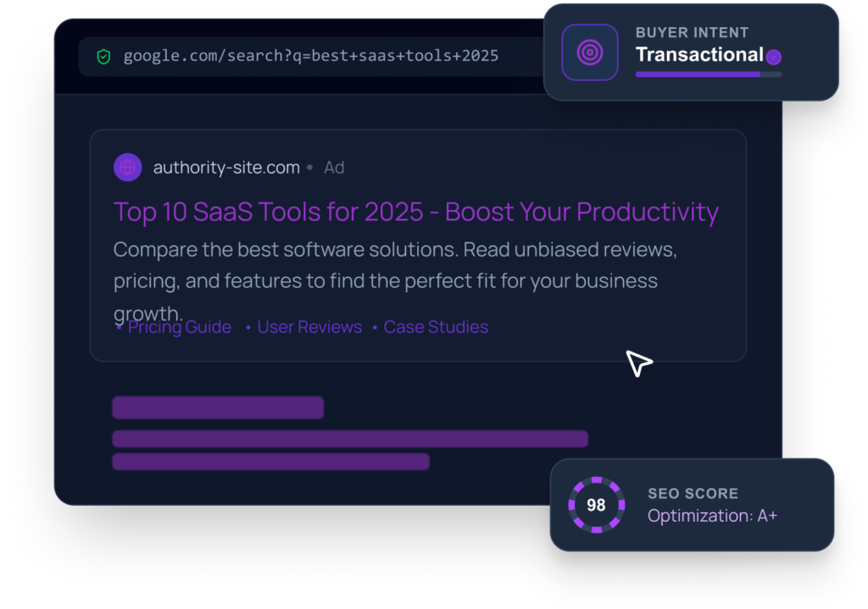The height and width of the screenshot is (609, 868).
Task: Click the SEO score 98 ring
Action: [x=596, y=505]
